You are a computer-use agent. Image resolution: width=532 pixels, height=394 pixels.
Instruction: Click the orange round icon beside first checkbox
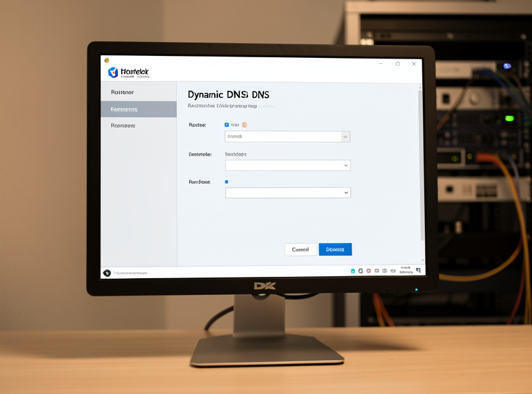point(244,125)
